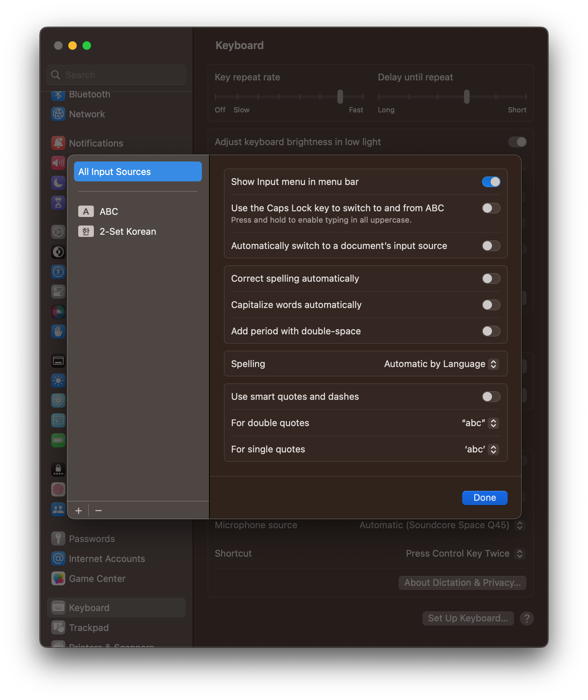This screenshot has width=588, height=700.
Task: Open Displays sun icon in sidebar
Action: tap(58, 381)
